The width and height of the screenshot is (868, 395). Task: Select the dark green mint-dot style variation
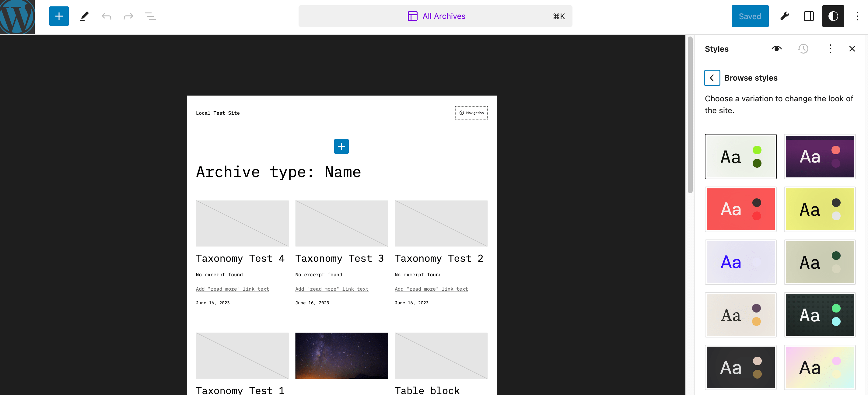tap(820, 315)
